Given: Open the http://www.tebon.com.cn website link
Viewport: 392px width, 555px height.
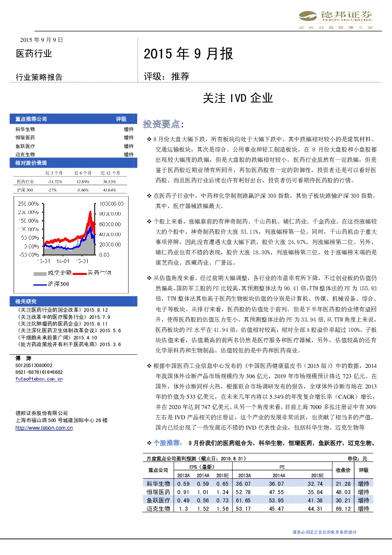Looking at the screenshot, I should coord(44,428).
